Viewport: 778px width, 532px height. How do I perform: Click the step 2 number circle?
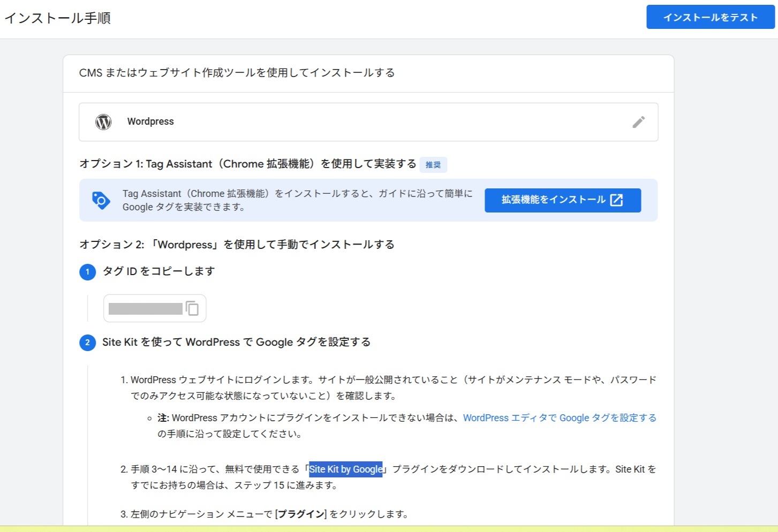(88, 343)
